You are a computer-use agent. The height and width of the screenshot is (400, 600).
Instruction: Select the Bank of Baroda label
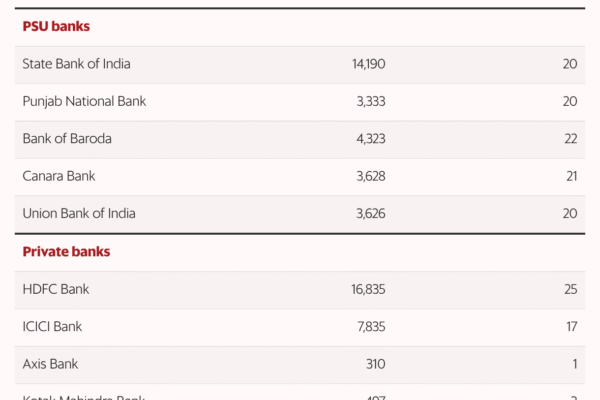[x=67, y=138]
